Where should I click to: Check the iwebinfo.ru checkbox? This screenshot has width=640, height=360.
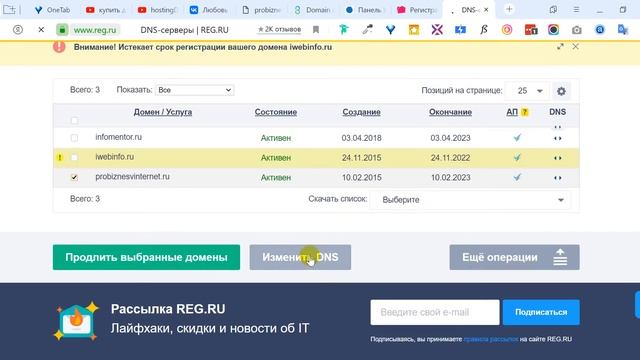pyautogui.click(x=74, y=158)
